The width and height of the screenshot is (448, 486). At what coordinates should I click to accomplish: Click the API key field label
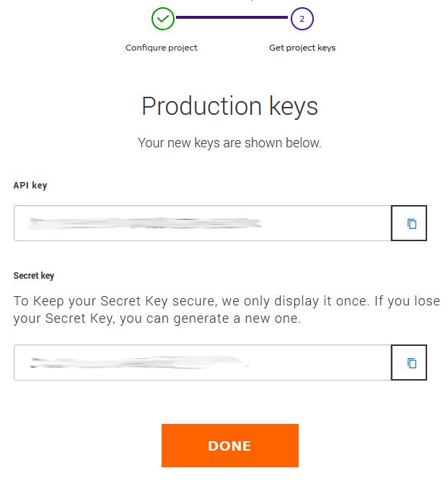30,186
